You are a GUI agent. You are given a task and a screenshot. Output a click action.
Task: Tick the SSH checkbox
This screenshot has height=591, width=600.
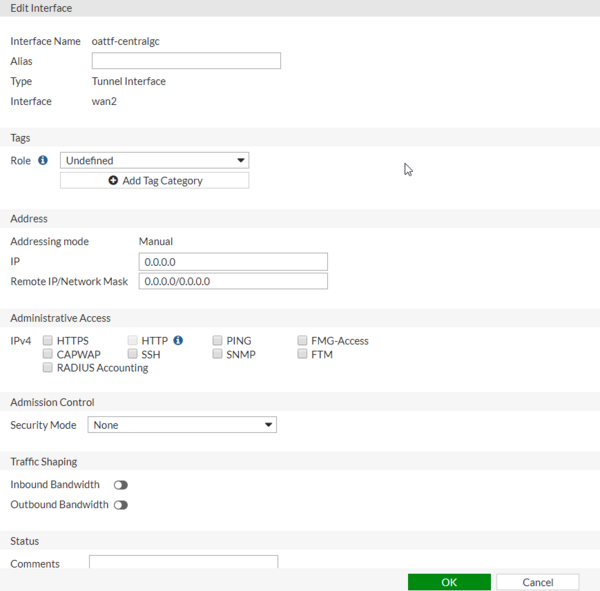133,354
